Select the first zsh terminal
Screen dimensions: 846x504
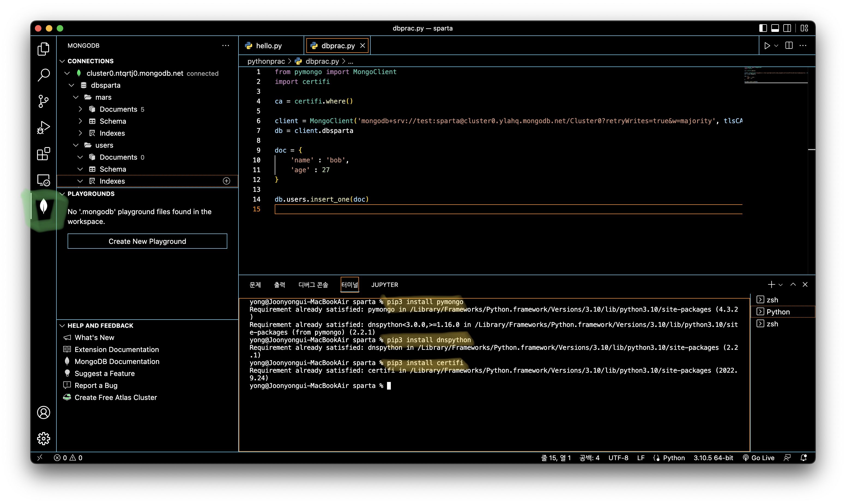click(782, 300)
